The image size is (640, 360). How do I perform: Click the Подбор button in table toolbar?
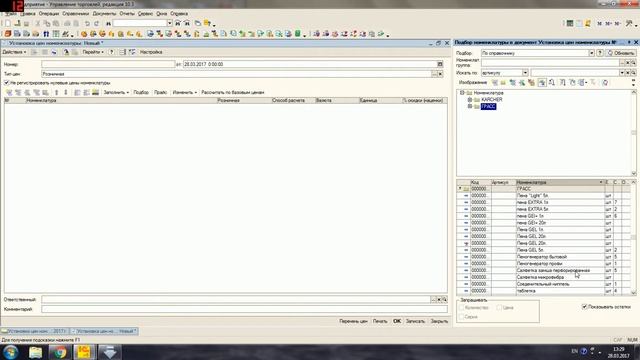point(141,93)
